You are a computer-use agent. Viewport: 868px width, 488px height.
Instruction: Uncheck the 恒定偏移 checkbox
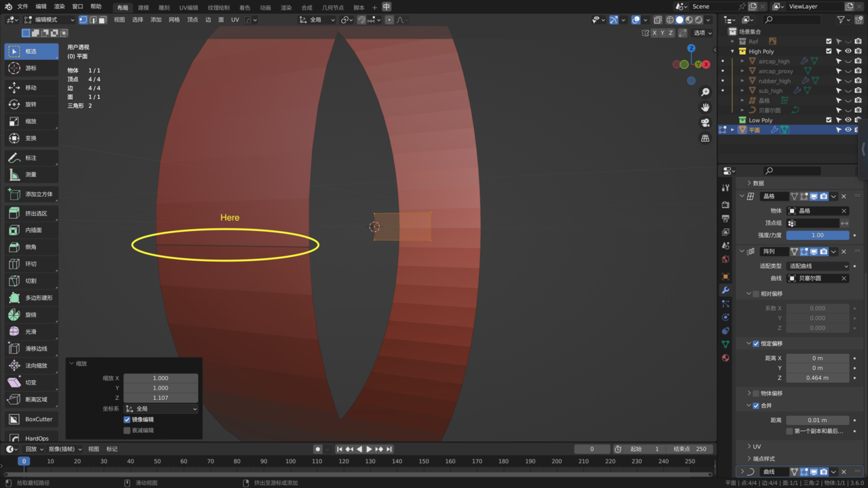point(756,344)
